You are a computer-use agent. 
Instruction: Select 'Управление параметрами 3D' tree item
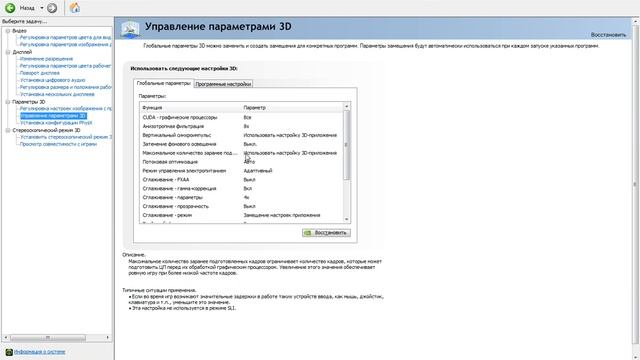click(x=53, y=116)
